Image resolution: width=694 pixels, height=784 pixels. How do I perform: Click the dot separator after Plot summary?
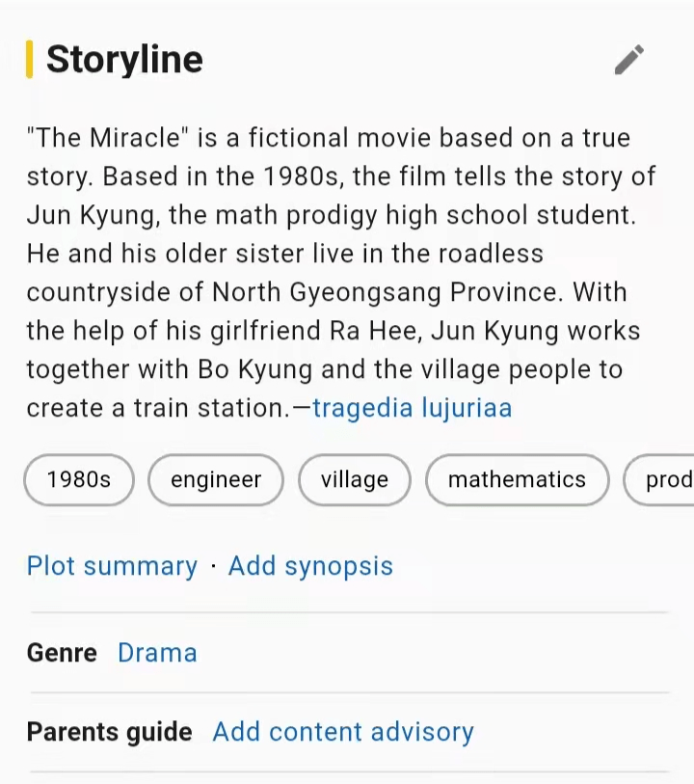point(213,566)
